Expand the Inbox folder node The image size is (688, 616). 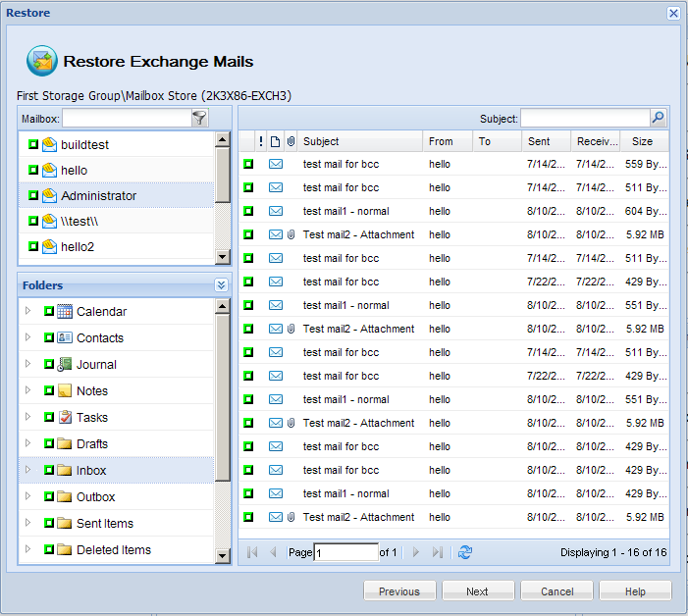pyautogui.click(x=27, y=470)
